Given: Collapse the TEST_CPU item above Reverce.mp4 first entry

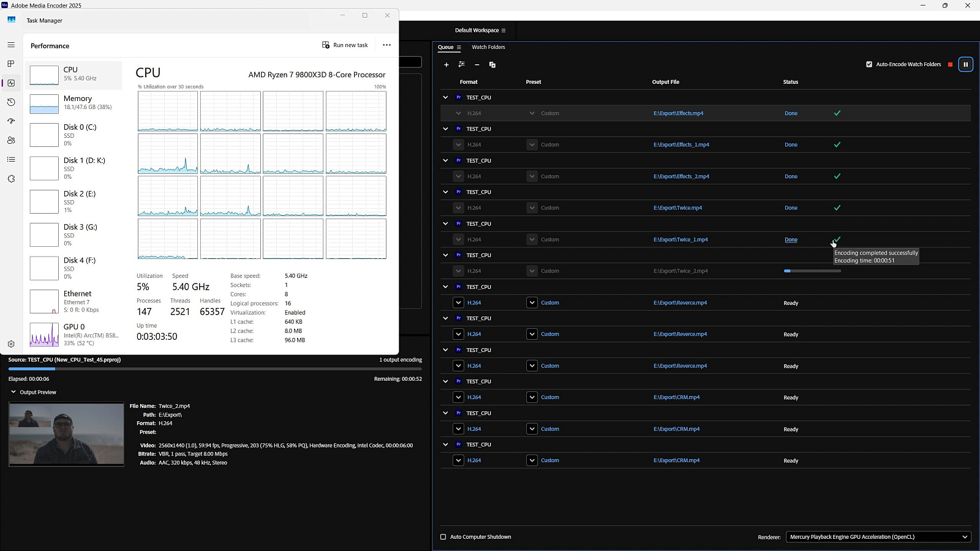Looking at the screenshot, I should 445,287.
